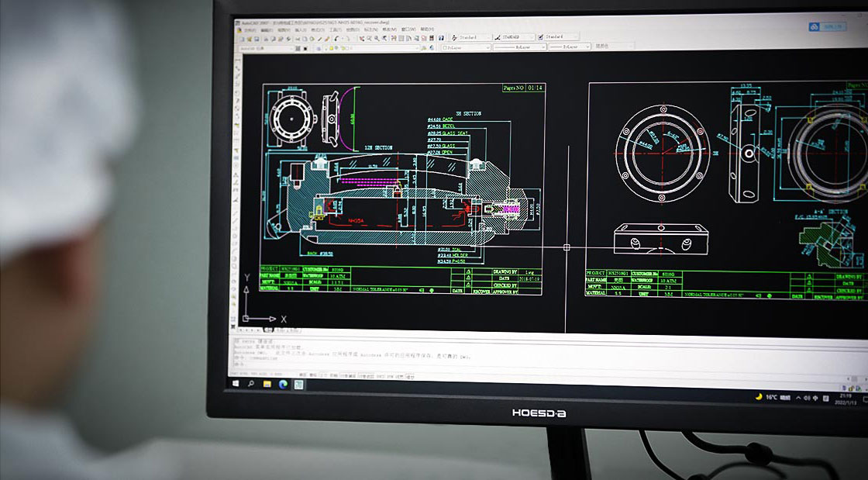Open the 文件(F) File menu

250,30
